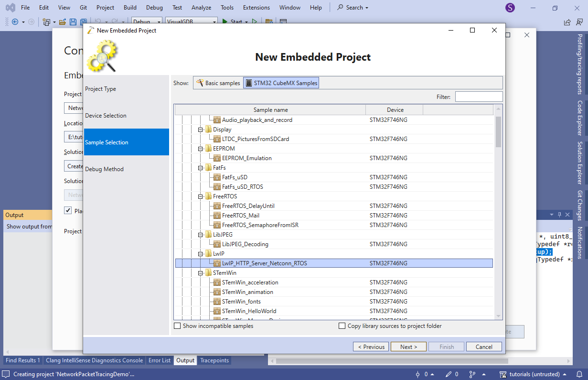Open the Debug configuration dropdown
This screenshot has width=588, height=380.
coord(147,22)
